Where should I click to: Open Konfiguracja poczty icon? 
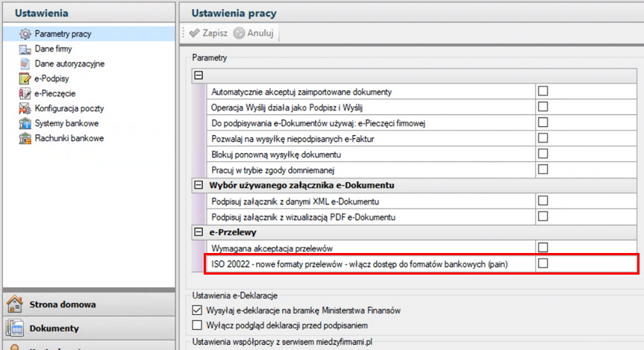coord(25,108)
